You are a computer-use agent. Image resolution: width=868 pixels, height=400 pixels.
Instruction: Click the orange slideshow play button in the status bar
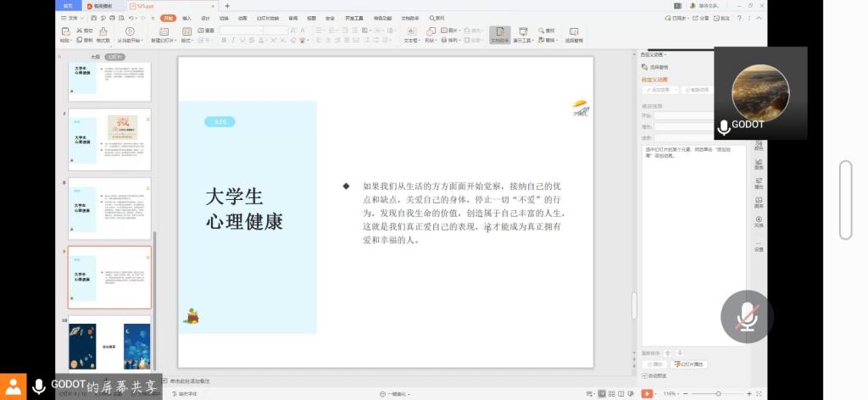pyautogui.click(x=647, y=393)
